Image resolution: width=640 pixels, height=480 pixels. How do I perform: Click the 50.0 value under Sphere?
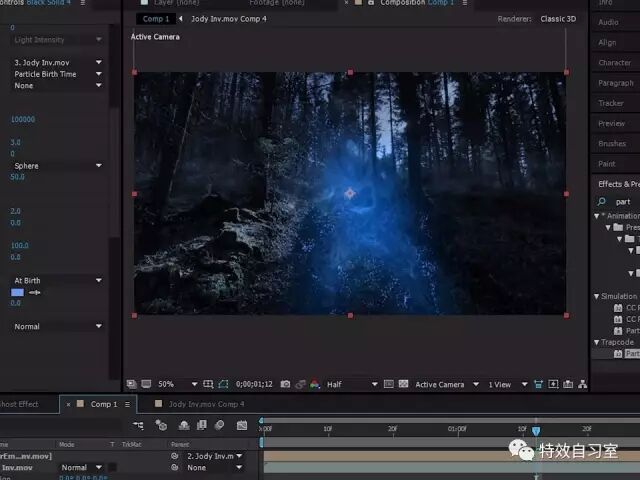coord(17,177)
